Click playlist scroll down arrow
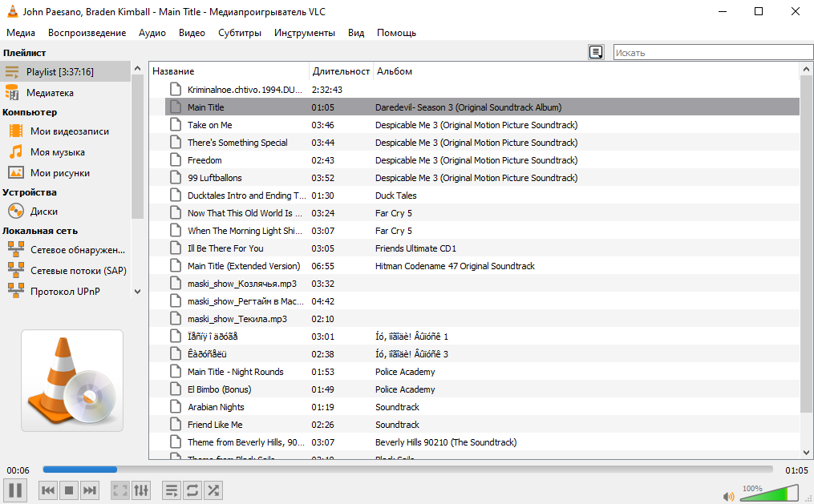This screenshot has width=814, height=504. click(x=806, y=452)
